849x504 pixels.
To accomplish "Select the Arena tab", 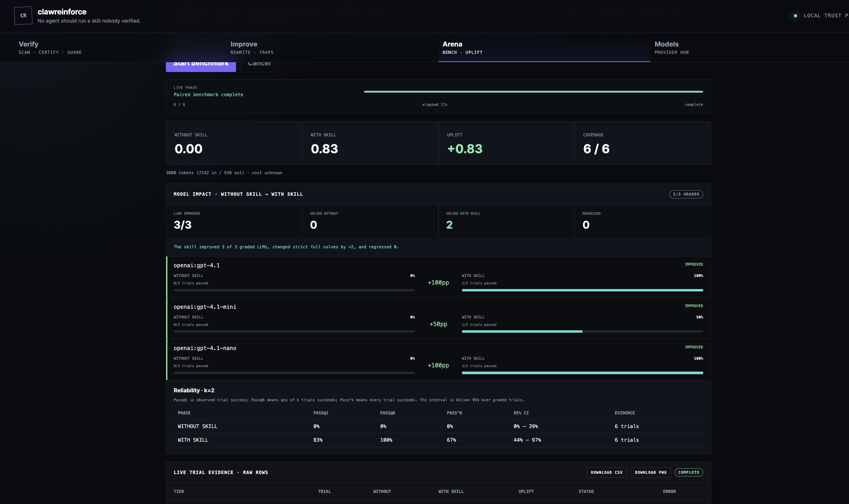I will [544, 48].
